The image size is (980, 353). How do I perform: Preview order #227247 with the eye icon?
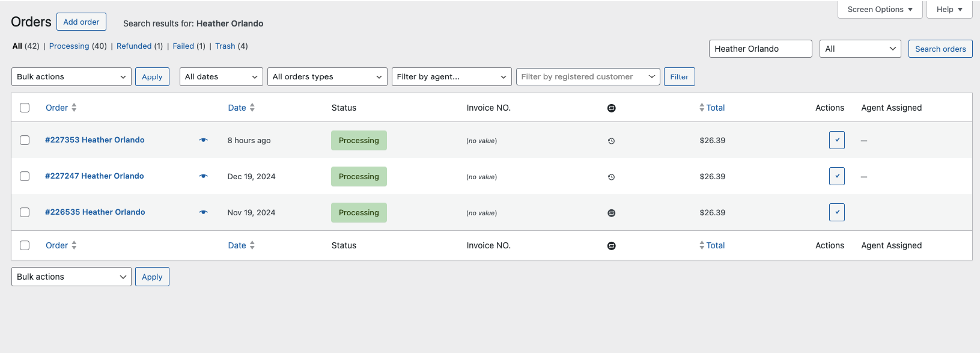point(204,176)
